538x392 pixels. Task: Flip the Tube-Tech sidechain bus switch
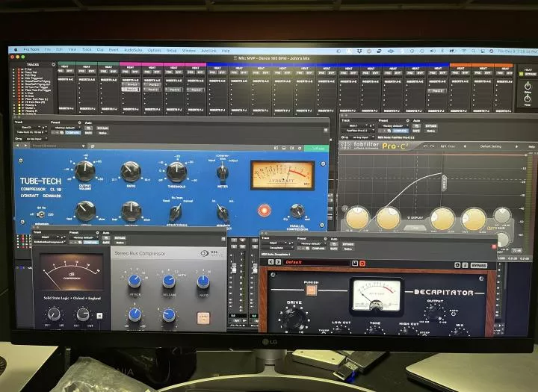pyautogui.click(x=223, y=213)
